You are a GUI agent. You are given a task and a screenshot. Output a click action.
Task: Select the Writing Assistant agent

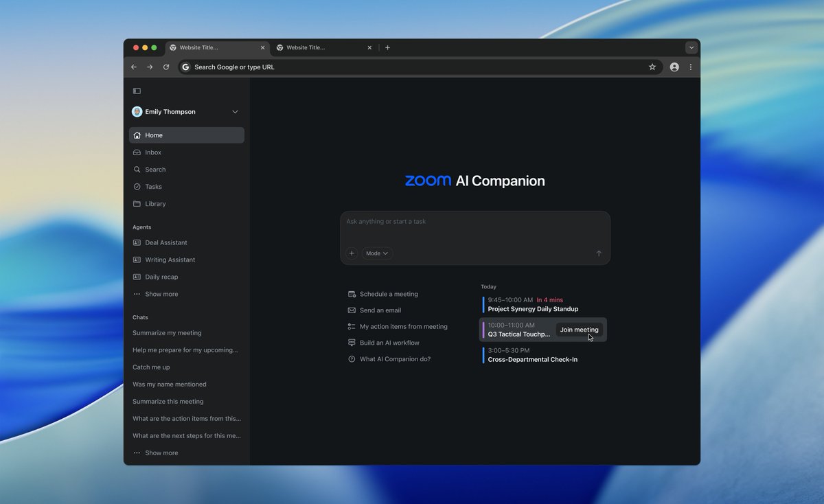187,260
